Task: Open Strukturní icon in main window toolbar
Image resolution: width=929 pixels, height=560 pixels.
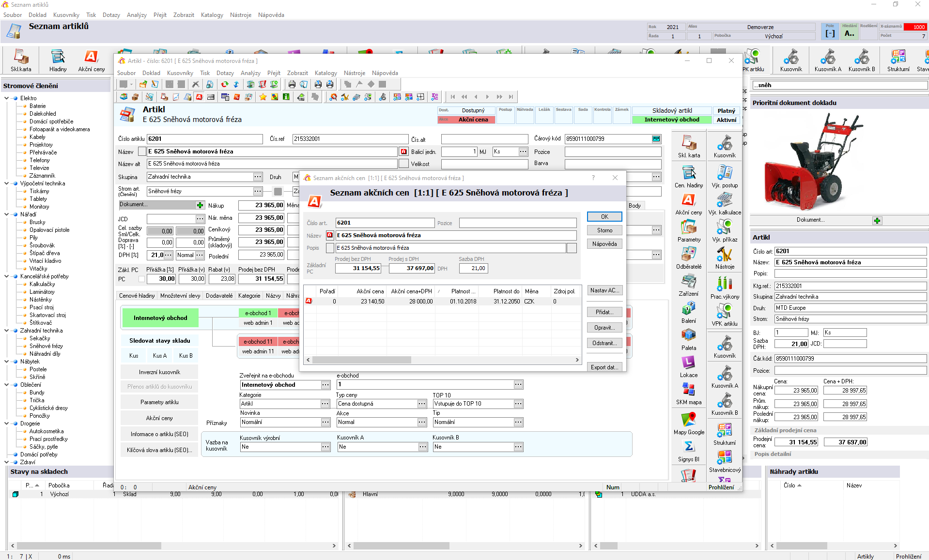Action: pyautogui.click(x=898, y=60)
